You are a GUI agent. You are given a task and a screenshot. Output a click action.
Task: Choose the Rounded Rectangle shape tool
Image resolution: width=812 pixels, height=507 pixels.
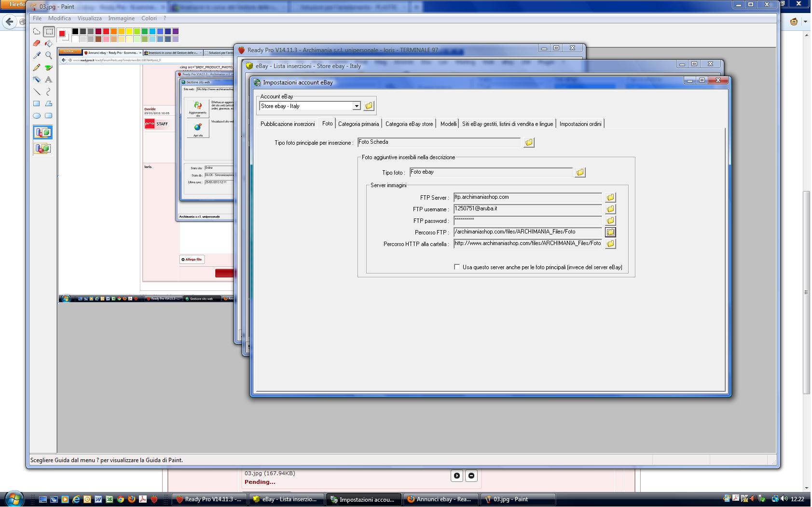(49, 116)
